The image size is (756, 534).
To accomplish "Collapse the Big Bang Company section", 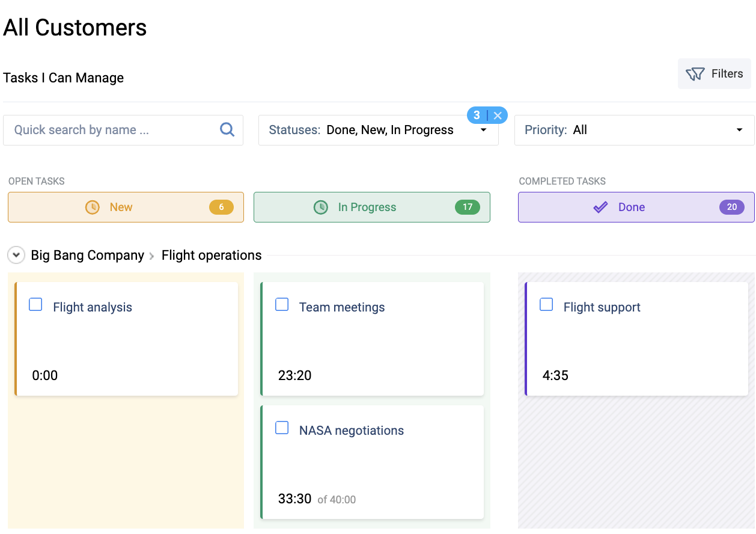I will point(16,255).
